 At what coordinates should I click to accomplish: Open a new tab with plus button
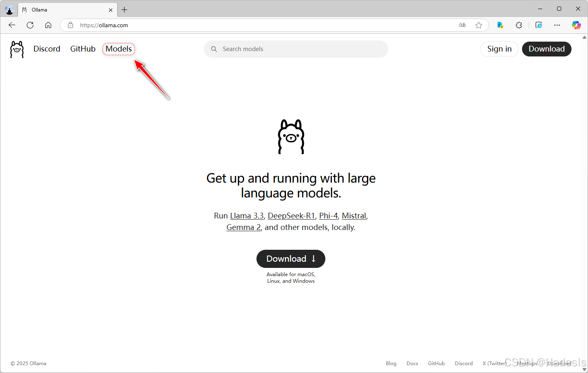124,9
